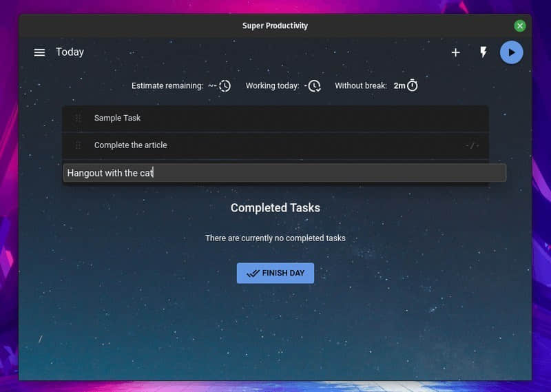Click drag handle beside Complete the article
551x392 pixels.
point(78,145)
